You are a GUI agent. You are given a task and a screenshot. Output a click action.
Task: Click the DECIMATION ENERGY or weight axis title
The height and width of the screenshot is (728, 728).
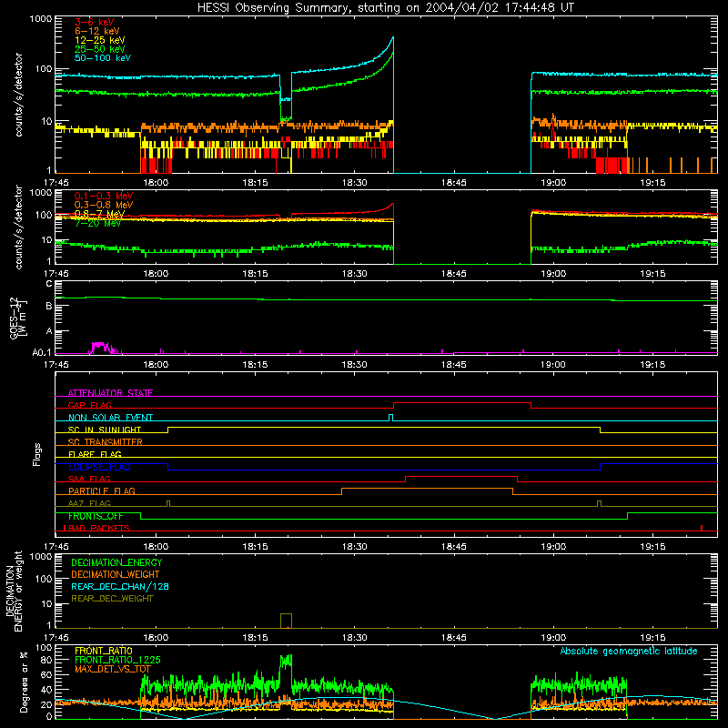14,591
